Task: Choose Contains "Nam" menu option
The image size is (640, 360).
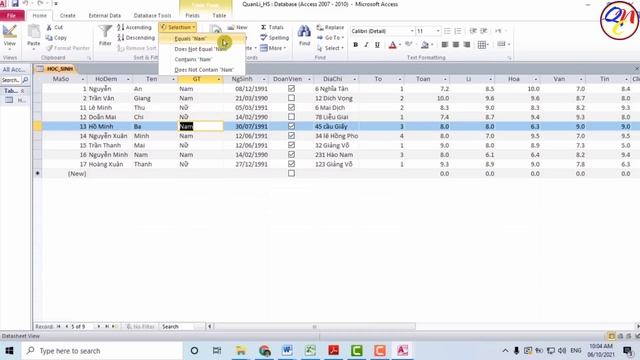Action: tap(202, 59)
